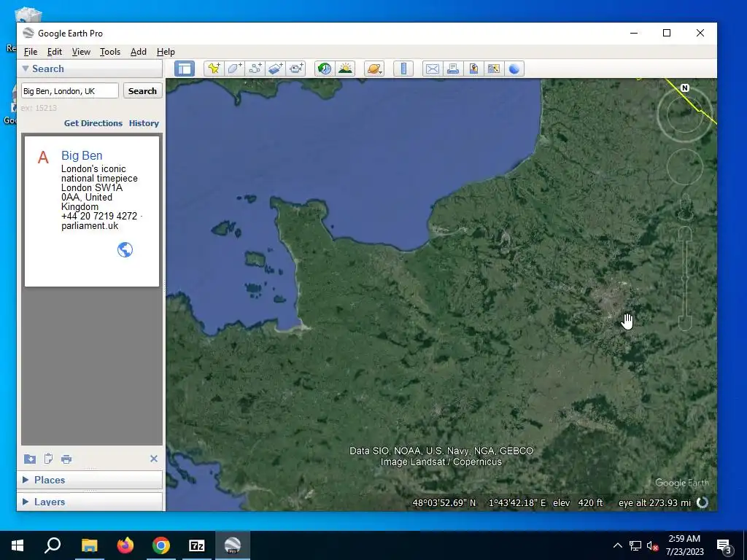Click the blue globe icon in result
747x560 pixels.
tap(125, 249)
